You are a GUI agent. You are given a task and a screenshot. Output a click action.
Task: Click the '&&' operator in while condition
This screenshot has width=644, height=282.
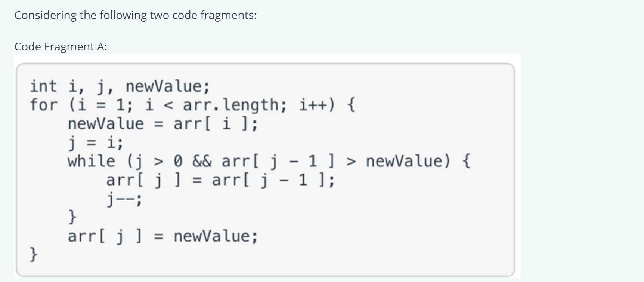click(202, 161)
